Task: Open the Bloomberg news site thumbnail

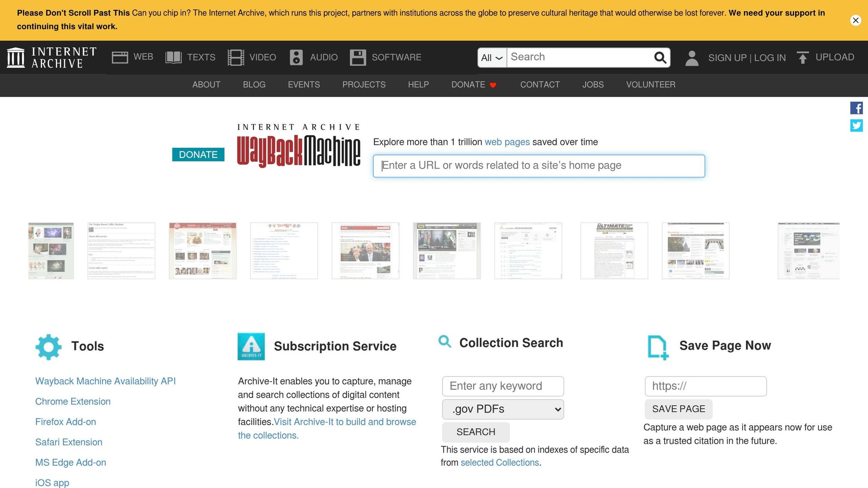Action: point(696,251)
